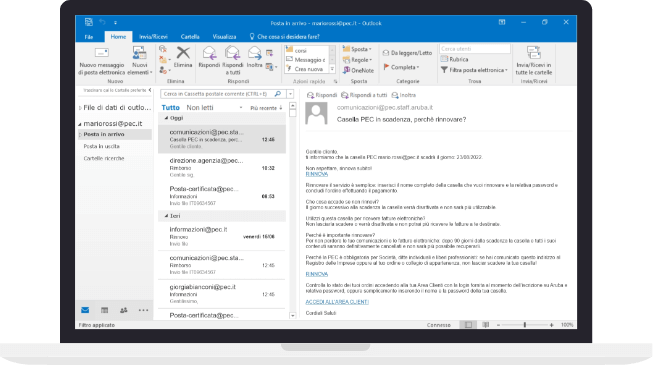Click the Undo icon in quick access toolbar

coord(102,22)
